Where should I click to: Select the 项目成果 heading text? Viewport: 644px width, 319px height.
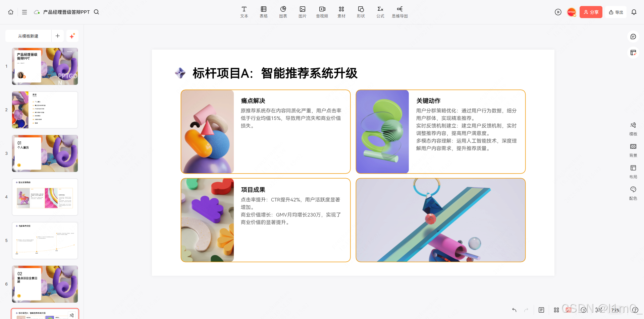pyautogui.click(x=253, y=190)
